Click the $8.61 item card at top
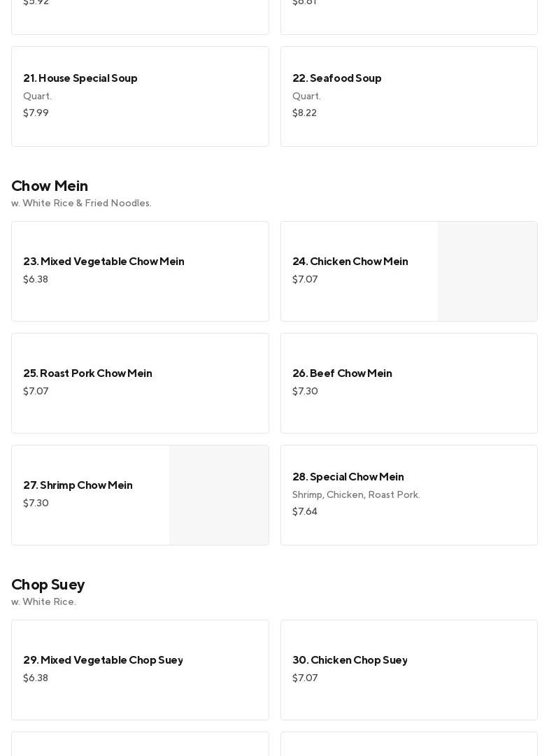549x756 pixels. 408,14
